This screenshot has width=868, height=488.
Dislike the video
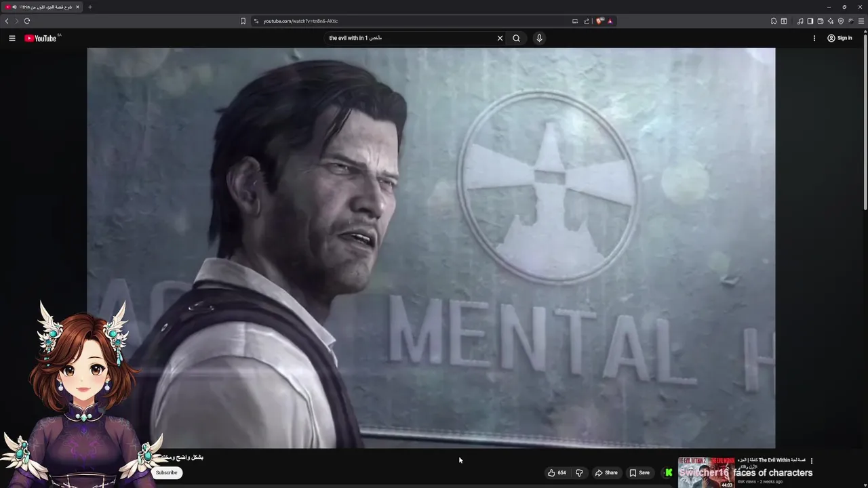[578, 472]
